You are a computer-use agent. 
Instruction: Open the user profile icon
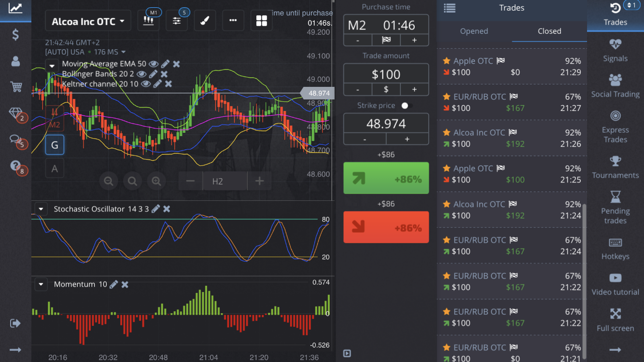pyautogui.click(x=15, y=61)
